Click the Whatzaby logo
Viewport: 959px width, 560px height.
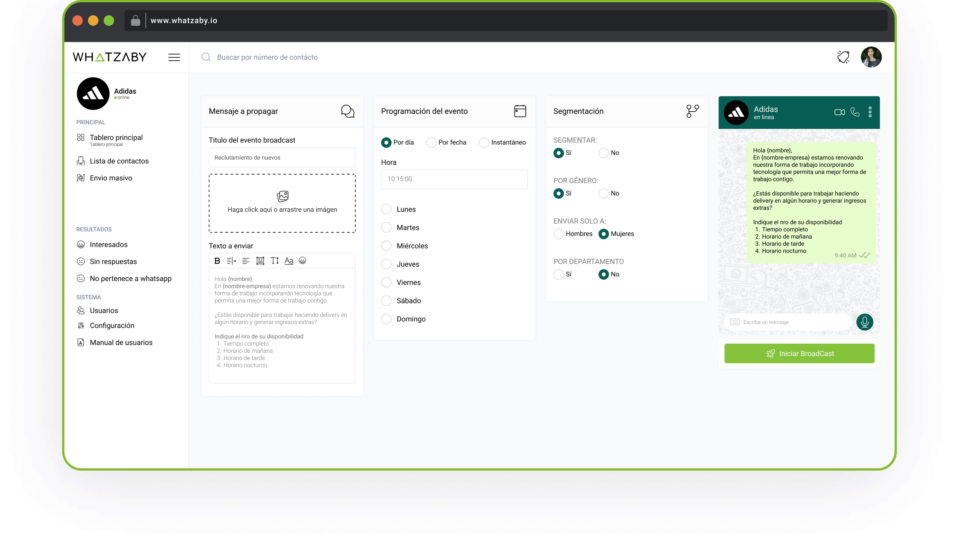click(110, 57)
